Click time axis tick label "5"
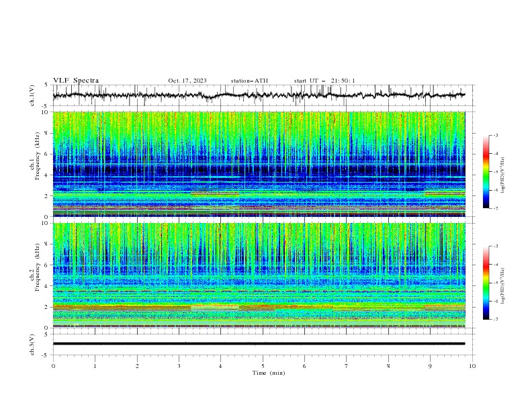 (x=263, y=366)
